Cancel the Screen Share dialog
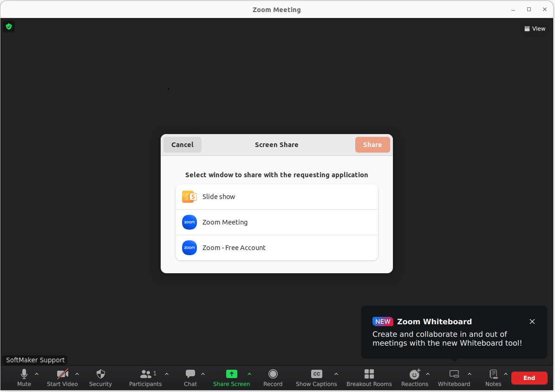Screen dimensions: 555x392 tap(183, 145)
